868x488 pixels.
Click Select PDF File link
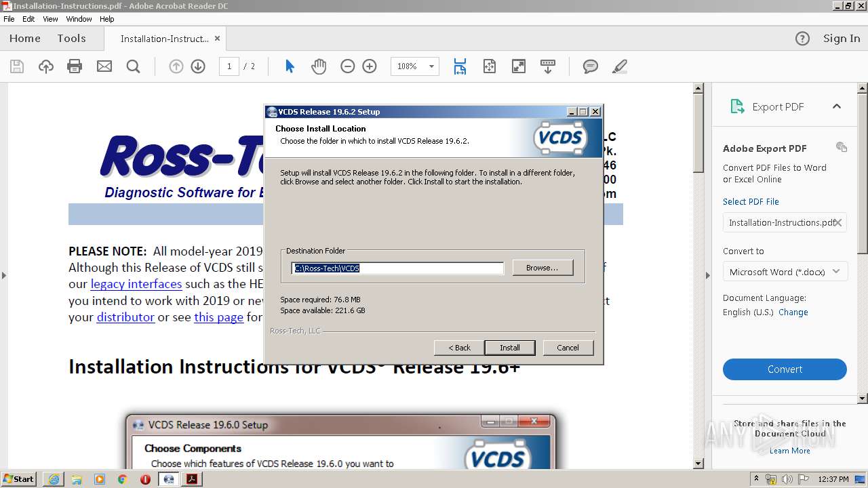pyautogui.click(x=751, y=201)
